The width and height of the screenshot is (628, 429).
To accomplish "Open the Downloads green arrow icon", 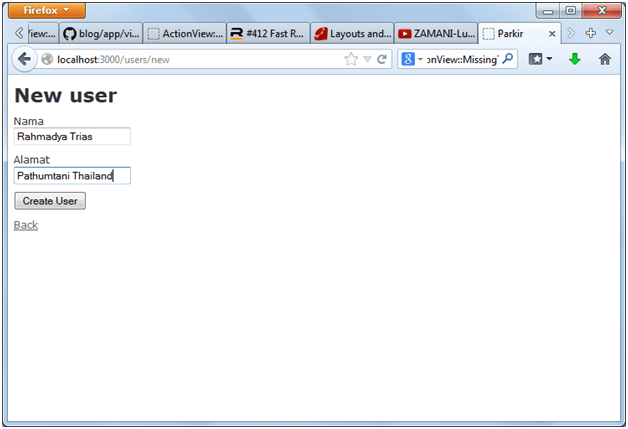I will tap(575, 59).
